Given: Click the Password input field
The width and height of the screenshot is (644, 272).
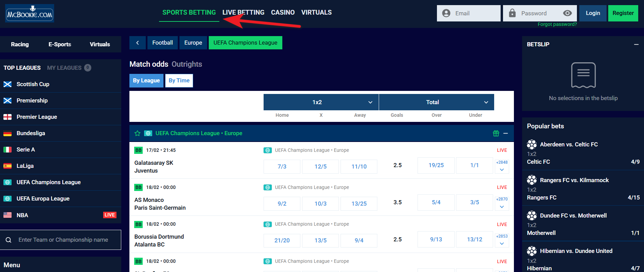Looking at the screenshot, I should (540, 13).
